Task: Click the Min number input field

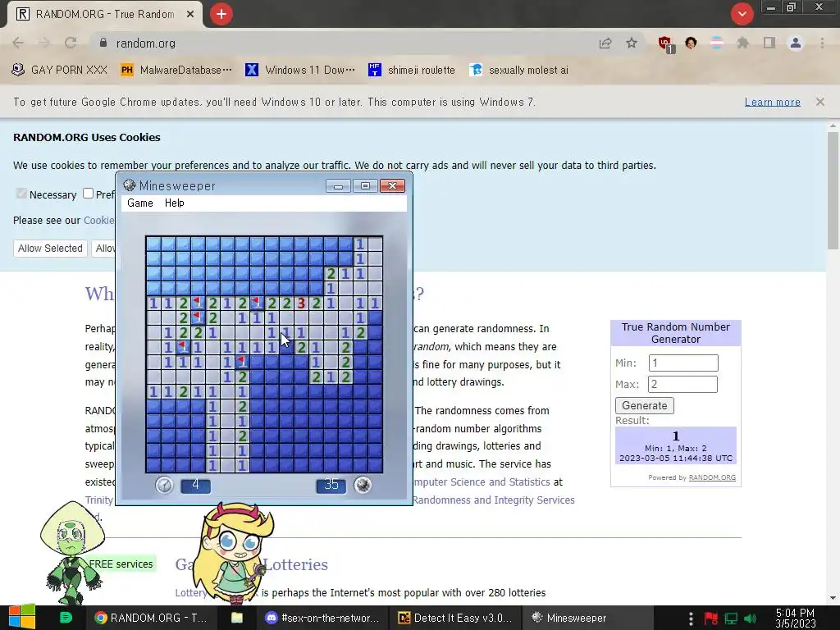Action: click(x=683, y=363)
